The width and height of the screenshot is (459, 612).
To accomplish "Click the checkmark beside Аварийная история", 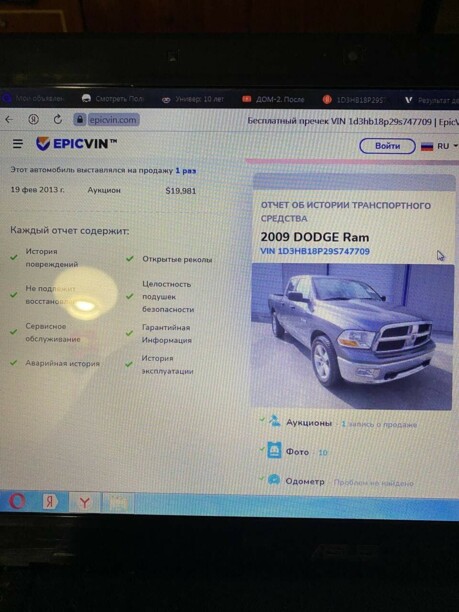I will [14, 363].
